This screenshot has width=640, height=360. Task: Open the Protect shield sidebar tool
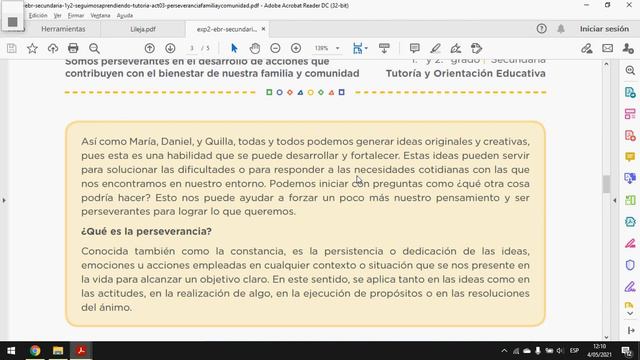[x=630, y=265]
